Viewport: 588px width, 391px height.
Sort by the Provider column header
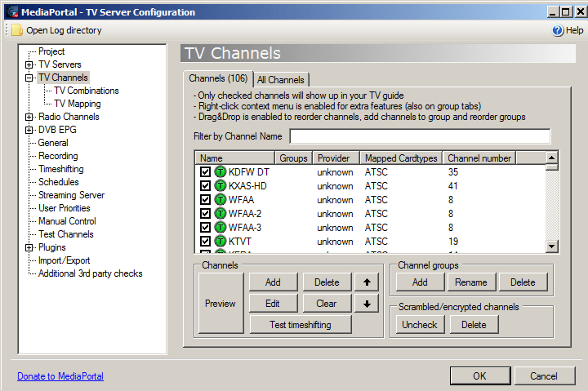[x=336, y=158]
